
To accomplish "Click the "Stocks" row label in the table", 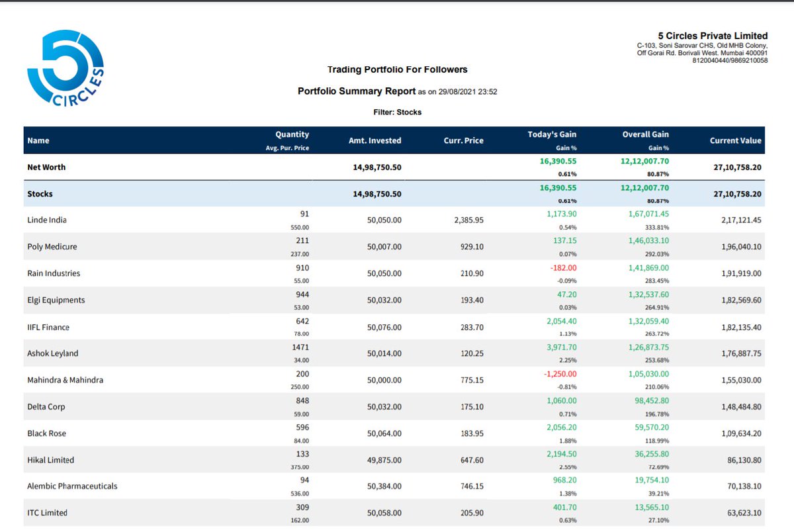I will point(40,195).
